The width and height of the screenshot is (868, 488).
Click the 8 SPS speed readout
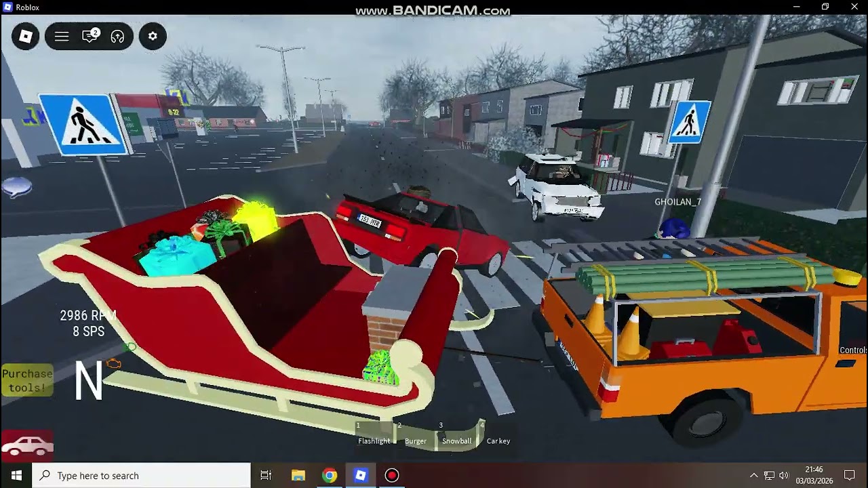pos(89,331)
